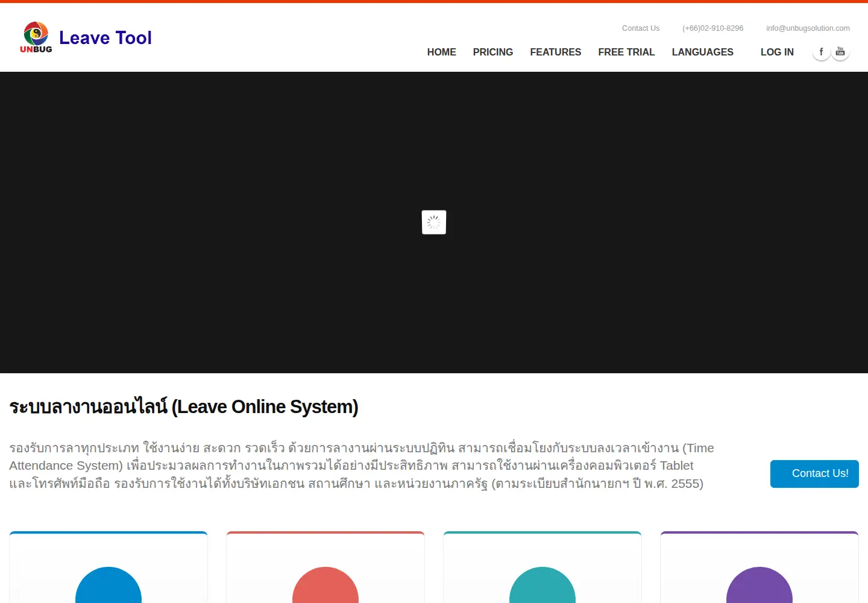The width and height of the screenshot is (868, 603).
Task: Open the PRICING page
Action: 493,52
